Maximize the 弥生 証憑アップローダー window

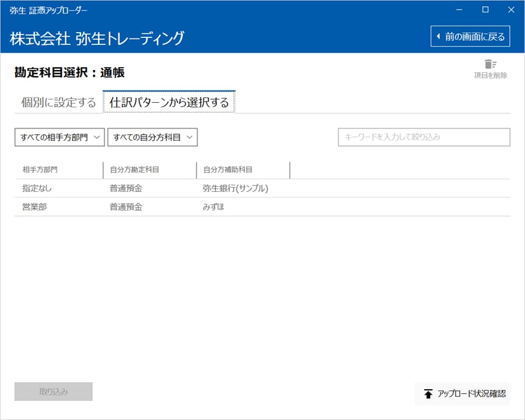485,10
